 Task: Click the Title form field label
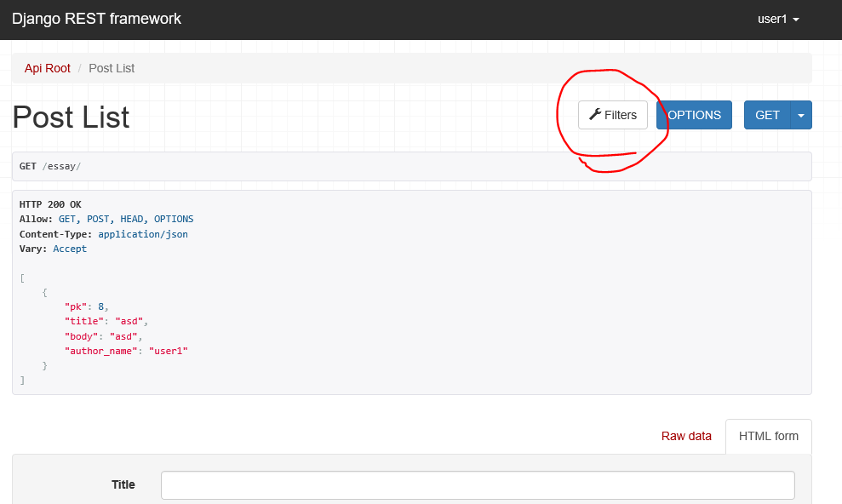(x=123, y=484)
